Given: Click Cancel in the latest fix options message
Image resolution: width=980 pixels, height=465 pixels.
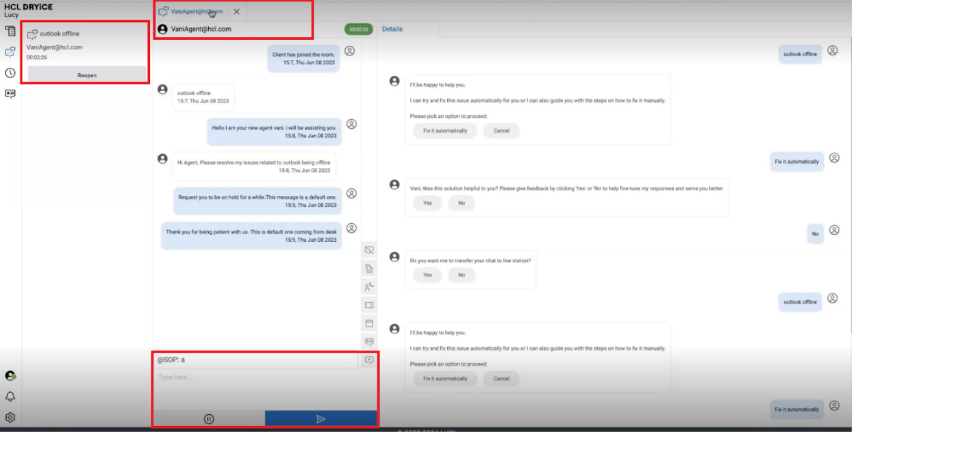Looking at the screenshot, I should coord(501,378).
